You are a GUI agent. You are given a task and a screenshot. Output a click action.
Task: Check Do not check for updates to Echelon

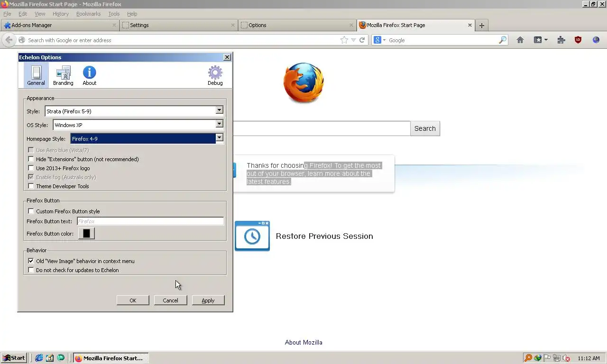click(x=31, y=270)
